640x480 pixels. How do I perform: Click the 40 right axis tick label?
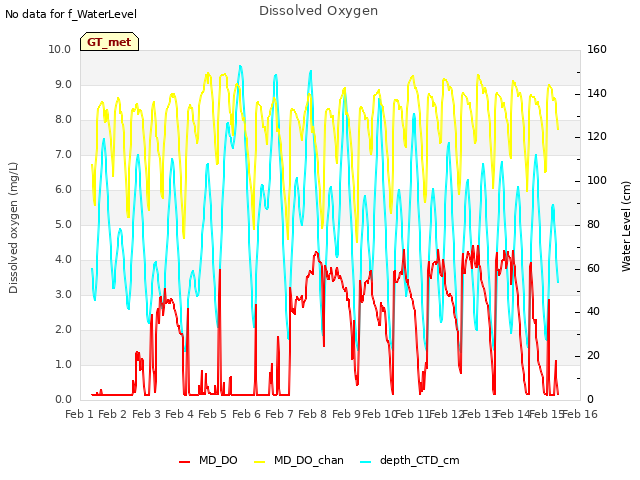click(x=593, y=312)
